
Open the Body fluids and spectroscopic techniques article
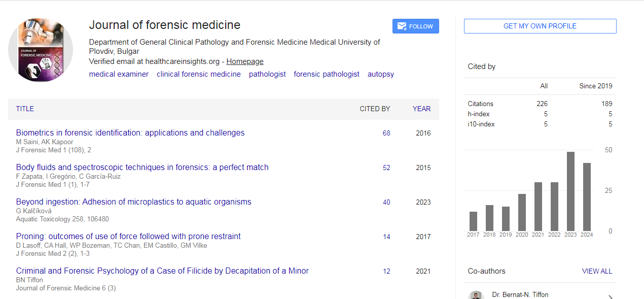click(142, 168)
